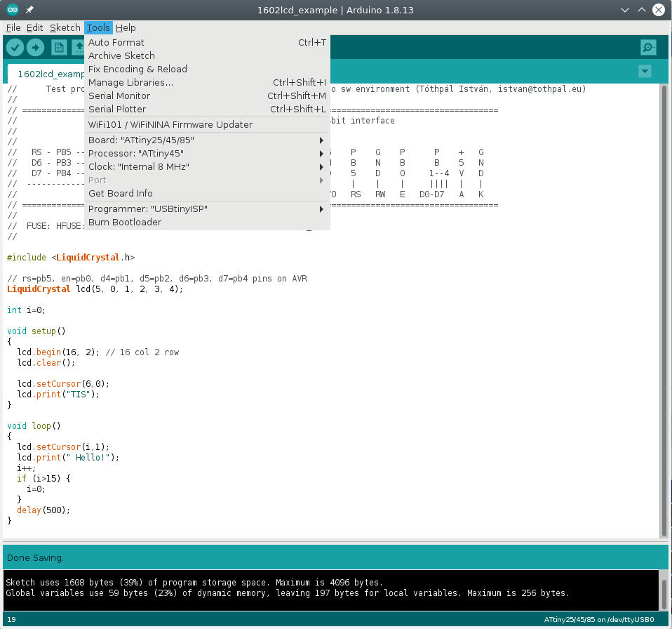Open Processor: "ATtiny45" entry
The image size is (672, 629).
[208, 154]
